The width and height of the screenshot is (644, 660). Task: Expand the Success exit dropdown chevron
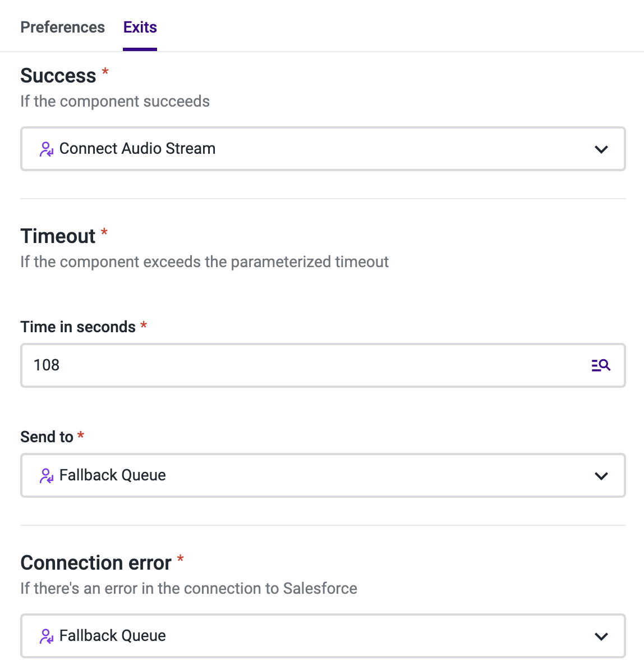point(601,149)
